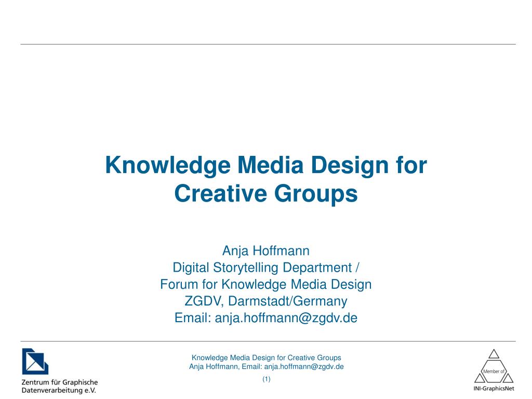This screenshot has width=532, height=399.
Task: Click the 'INI-GraphicsNet' label
Action: pyautogui.click(x=494, y=389)
